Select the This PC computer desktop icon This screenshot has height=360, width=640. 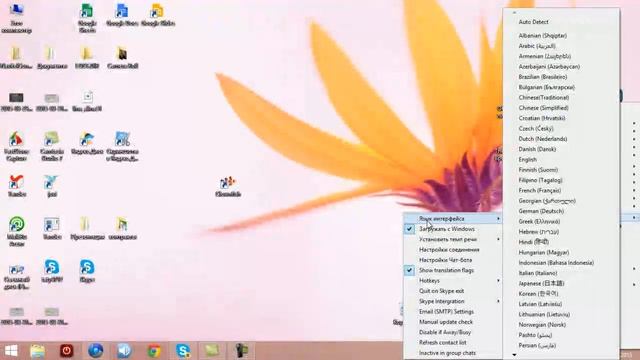click(x=16, y=18)
